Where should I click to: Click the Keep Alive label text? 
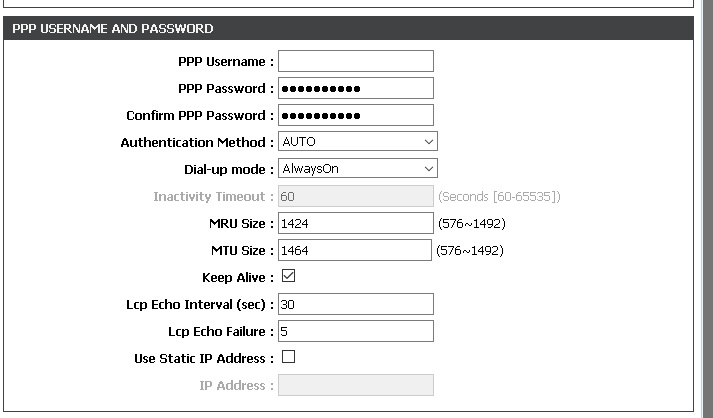237,278
